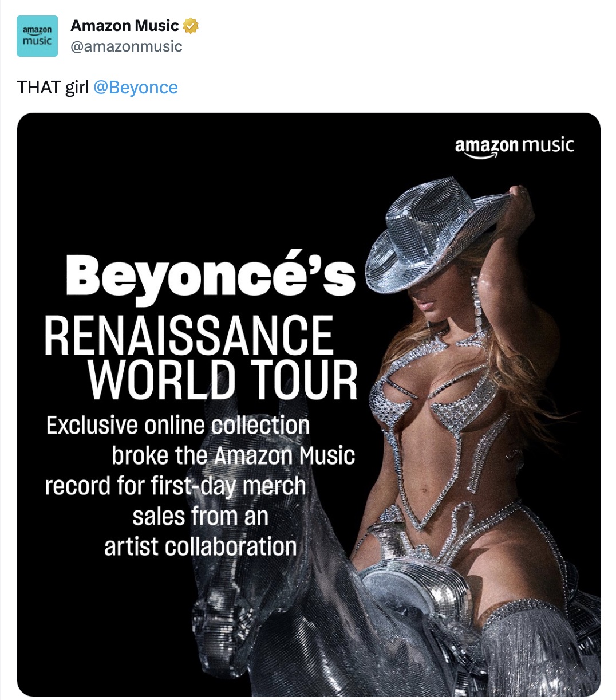Open the Amazon Music display name
This screenshot has height=700, width=616.
(124, 26)
